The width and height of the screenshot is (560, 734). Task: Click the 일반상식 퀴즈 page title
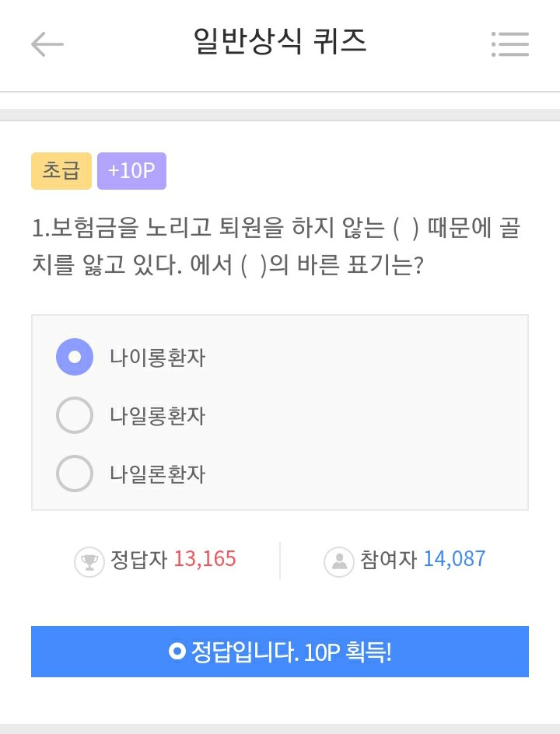[280, 42]
